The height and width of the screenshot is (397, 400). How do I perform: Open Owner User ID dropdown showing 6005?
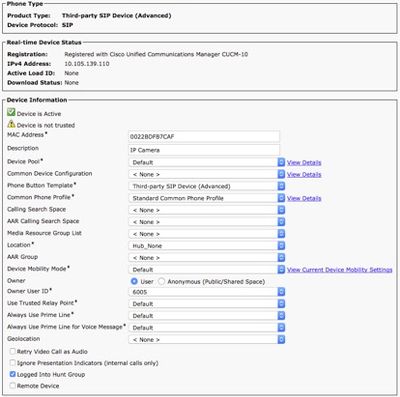[207, 292]
